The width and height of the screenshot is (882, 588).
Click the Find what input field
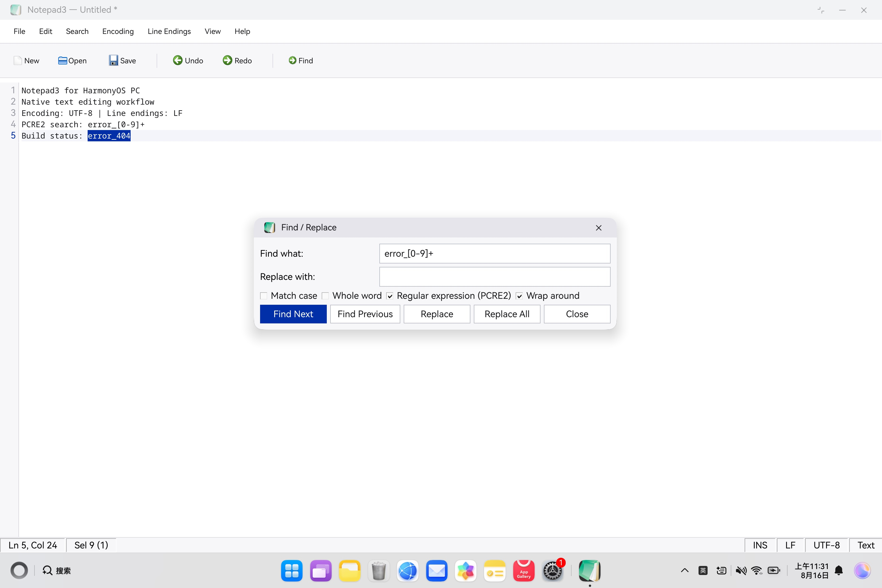495,254
